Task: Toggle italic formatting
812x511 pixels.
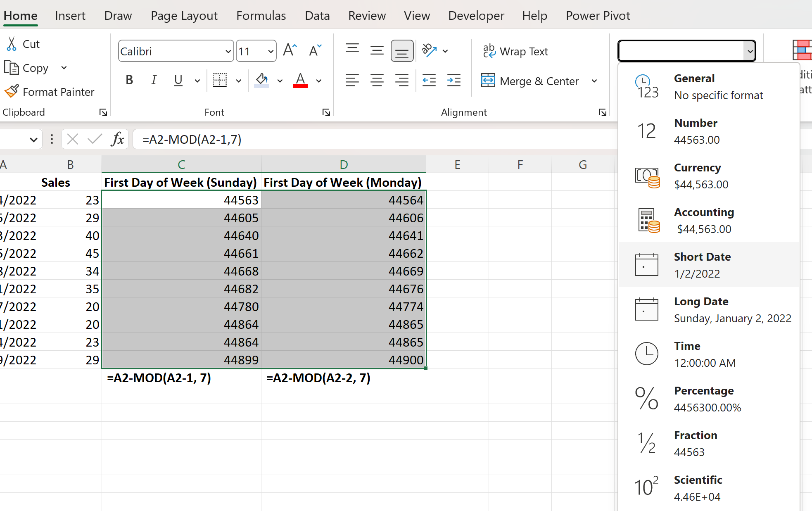Action: click(x=154, y=80)
